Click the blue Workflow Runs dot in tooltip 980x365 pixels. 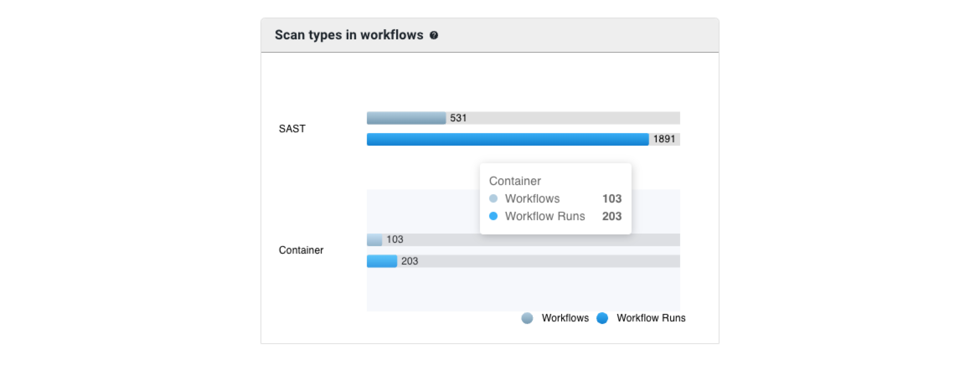[493, 216]
